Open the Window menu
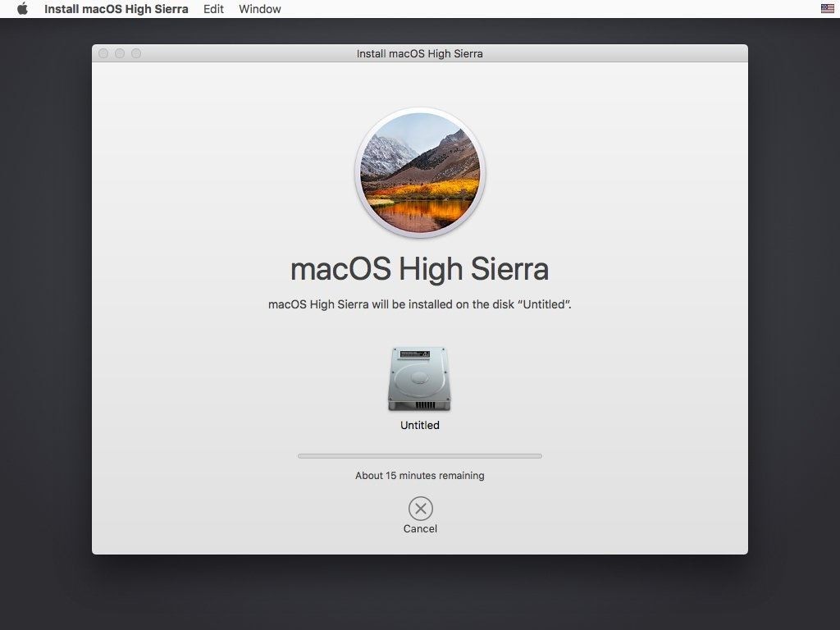The height and width of the screenshot is (630, 840). (260, 9)
